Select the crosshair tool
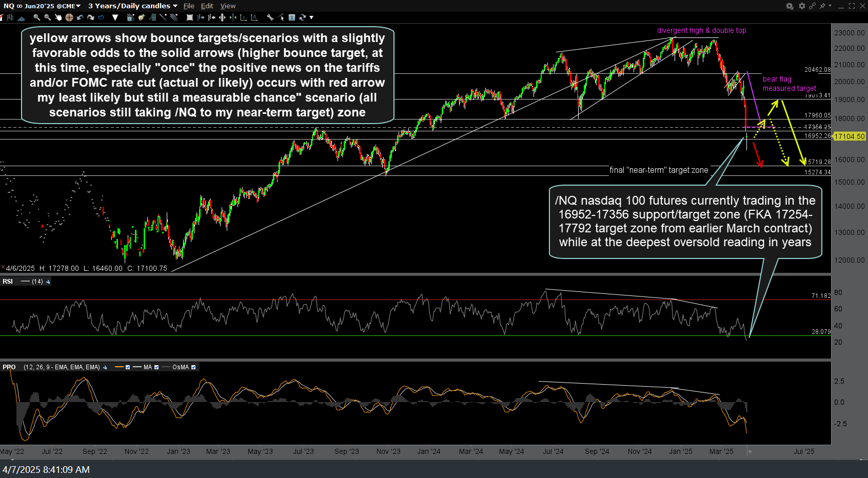 click(69, 17)
